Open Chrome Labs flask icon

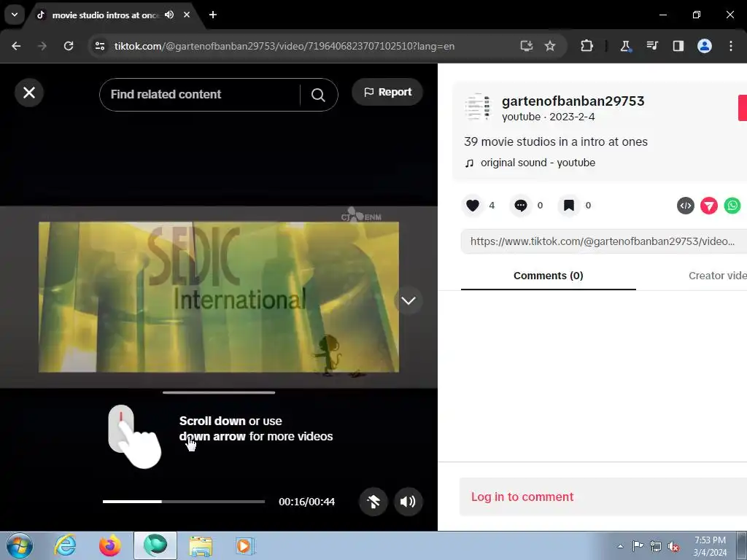point(625,46)
